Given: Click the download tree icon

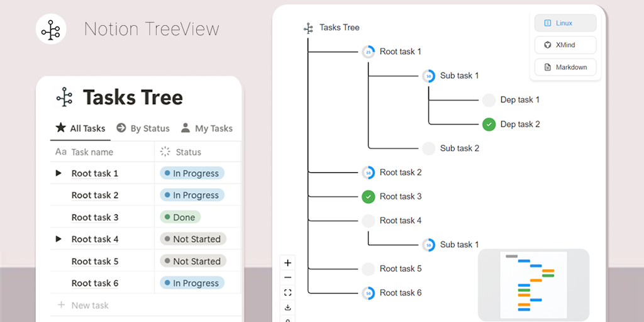Looking at the screenshot, I should click(288, 308).
